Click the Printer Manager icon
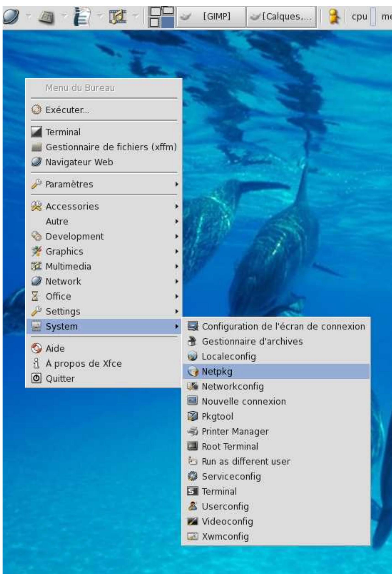This screenshot has width=392, height=574. (x=192, y=431)
